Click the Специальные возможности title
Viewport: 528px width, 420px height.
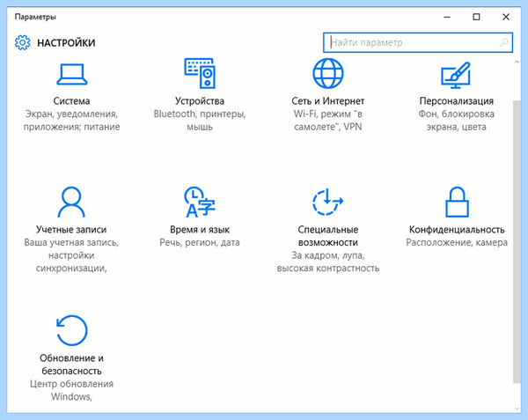point(328,236)
